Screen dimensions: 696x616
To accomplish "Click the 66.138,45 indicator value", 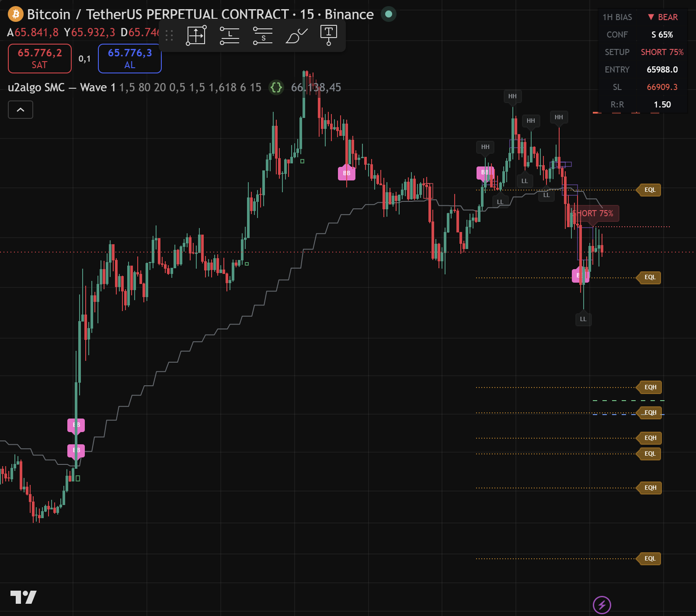I will tap(316, 87).
